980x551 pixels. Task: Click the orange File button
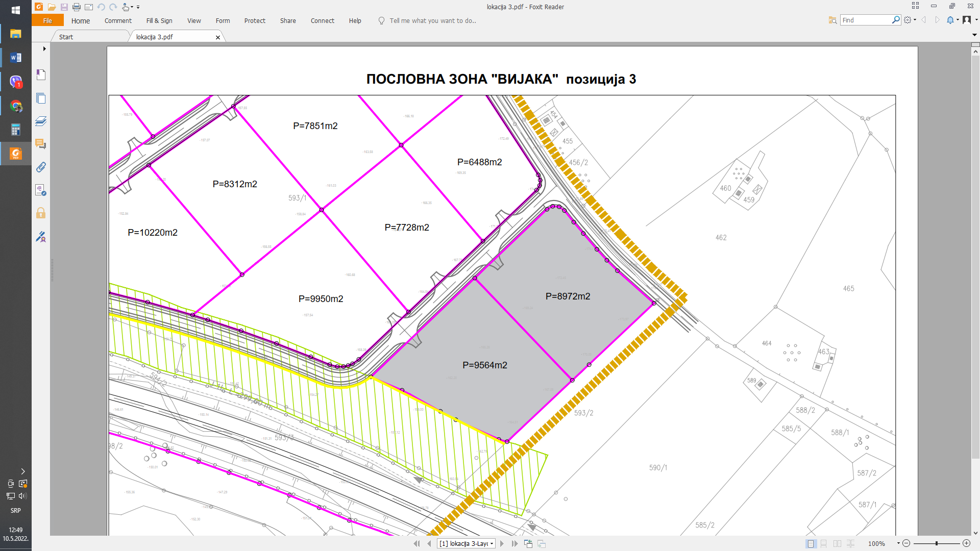pos(47,21)
